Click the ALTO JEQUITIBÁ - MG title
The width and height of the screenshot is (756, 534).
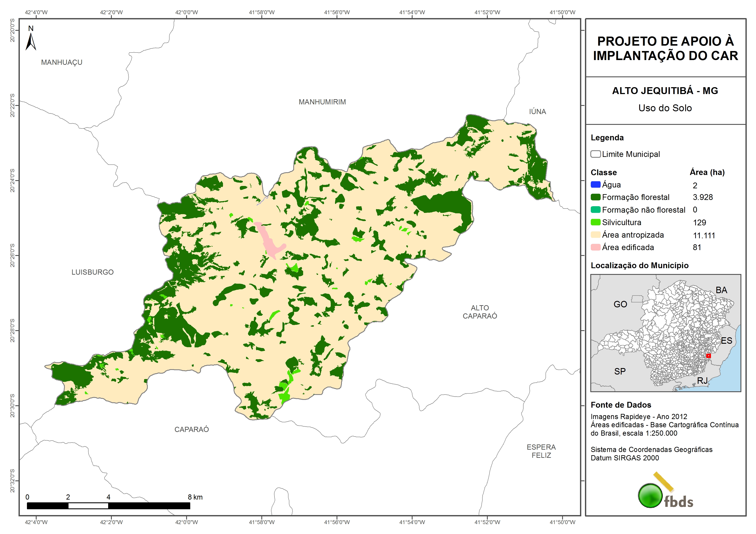click(x=665, y=91)
